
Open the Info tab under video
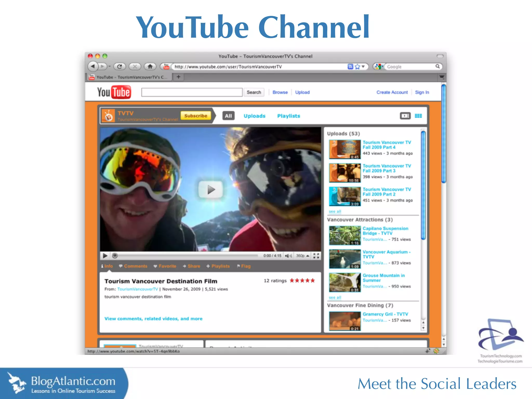click(x=107, y=266)
